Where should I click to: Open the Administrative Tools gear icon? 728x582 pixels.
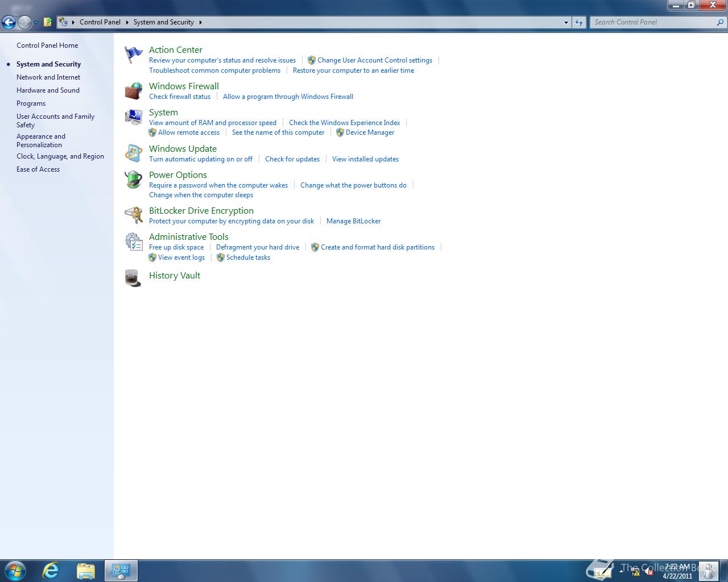pos(134,242)
